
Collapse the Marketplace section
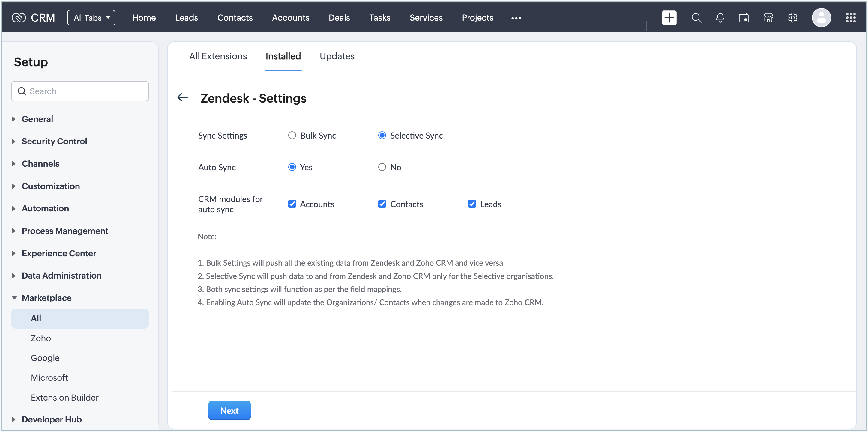pos(46,298)
